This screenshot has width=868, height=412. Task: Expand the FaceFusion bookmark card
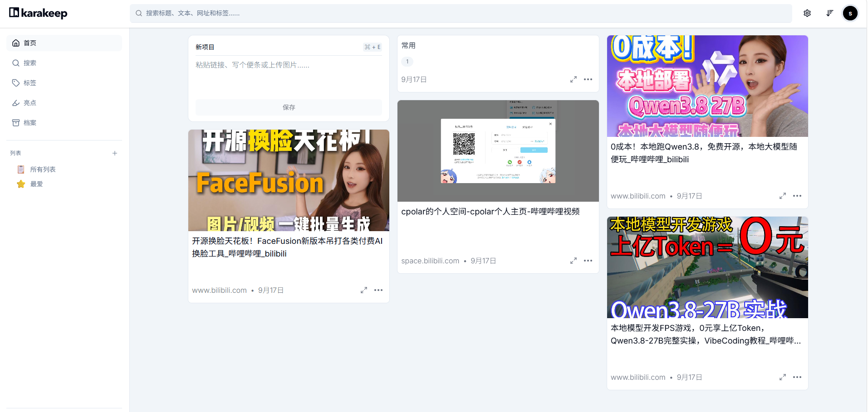pyautogui.click(x=364, y=290)
